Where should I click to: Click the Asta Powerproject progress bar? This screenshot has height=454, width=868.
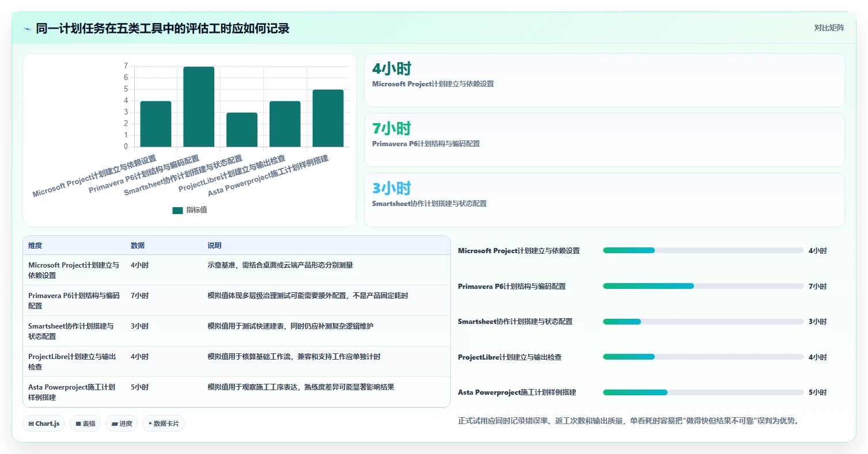pyautogui.click(x=703, y=392)
